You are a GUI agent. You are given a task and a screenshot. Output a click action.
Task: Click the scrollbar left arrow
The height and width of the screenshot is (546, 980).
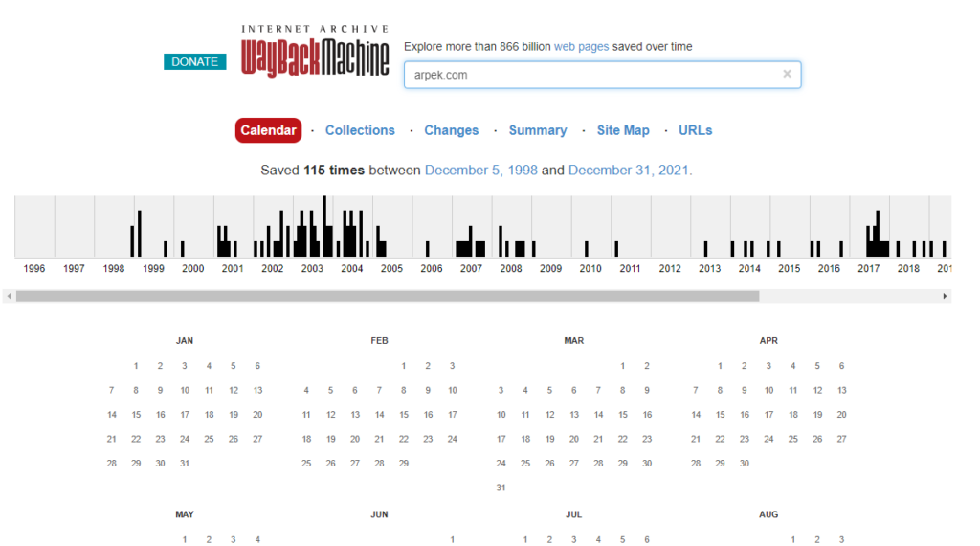tap(9, 297)
